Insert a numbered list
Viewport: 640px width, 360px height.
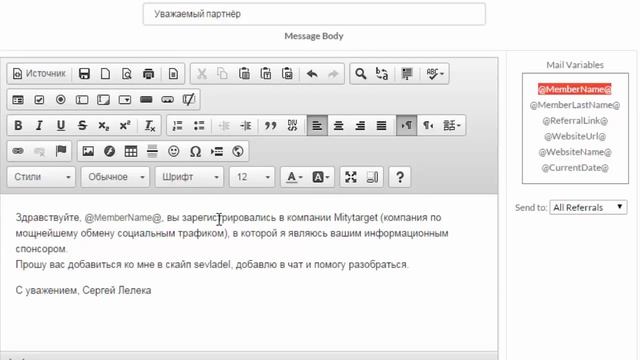tap(178, 126)
